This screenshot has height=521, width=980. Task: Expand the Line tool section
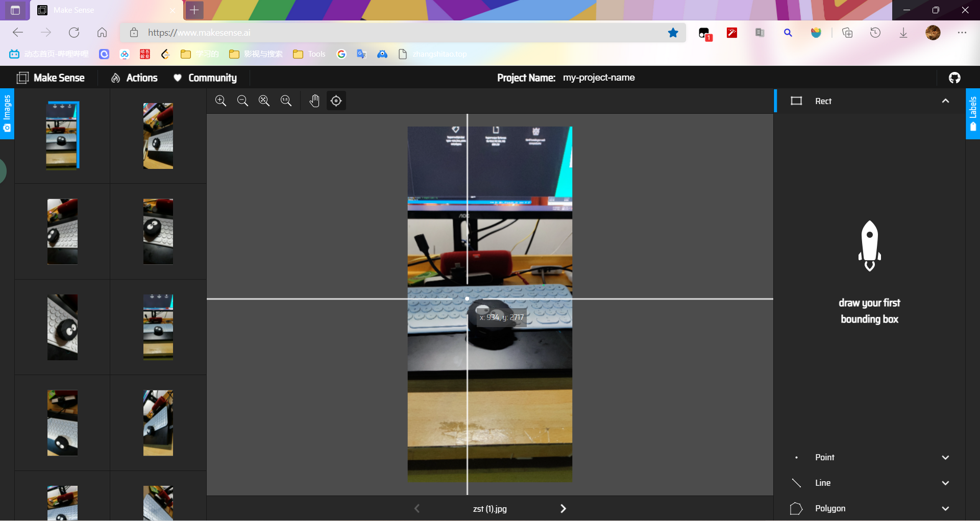tap(945, 483)
